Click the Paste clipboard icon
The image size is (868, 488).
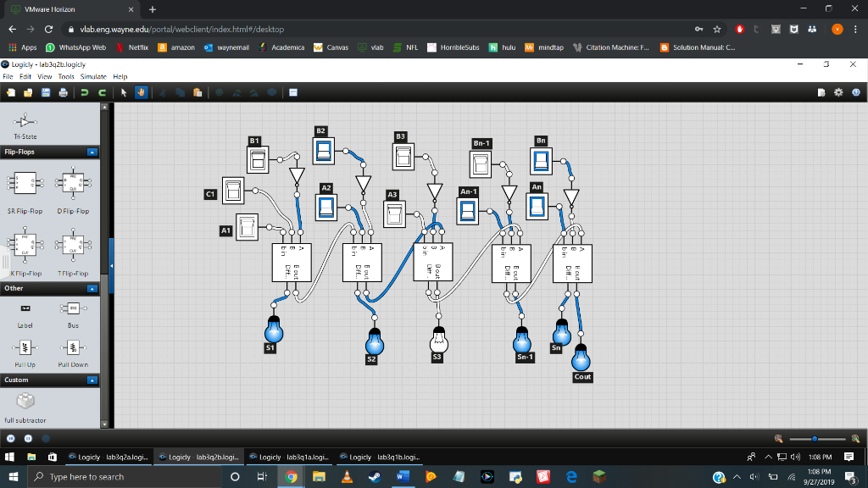point(198,92)
